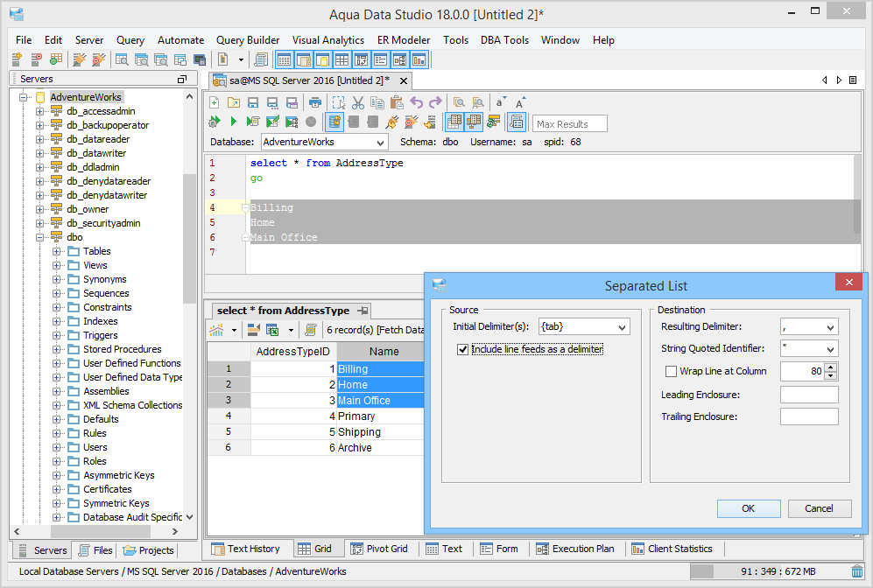Image resolution: width=873 pixels, height=588 pixels.
Task: Click the New file icon in query toolbar
Action: pyautogui.click(x=215, y=102)
